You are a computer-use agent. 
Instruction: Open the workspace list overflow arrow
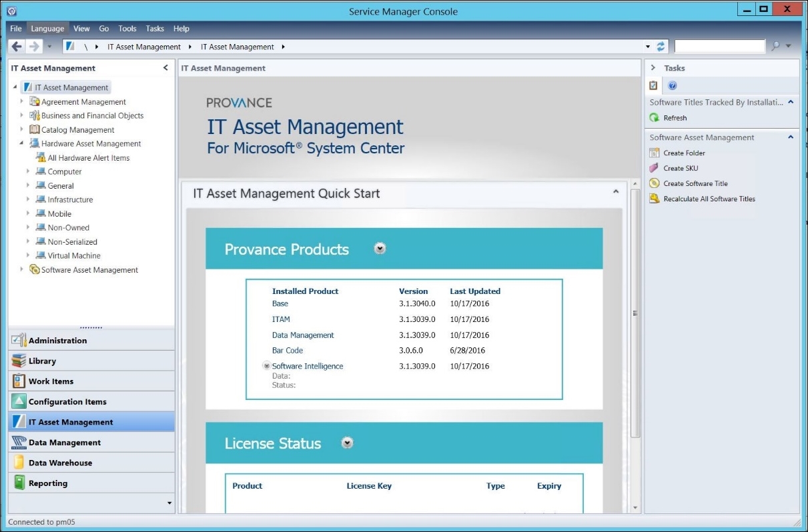[169, 503]
